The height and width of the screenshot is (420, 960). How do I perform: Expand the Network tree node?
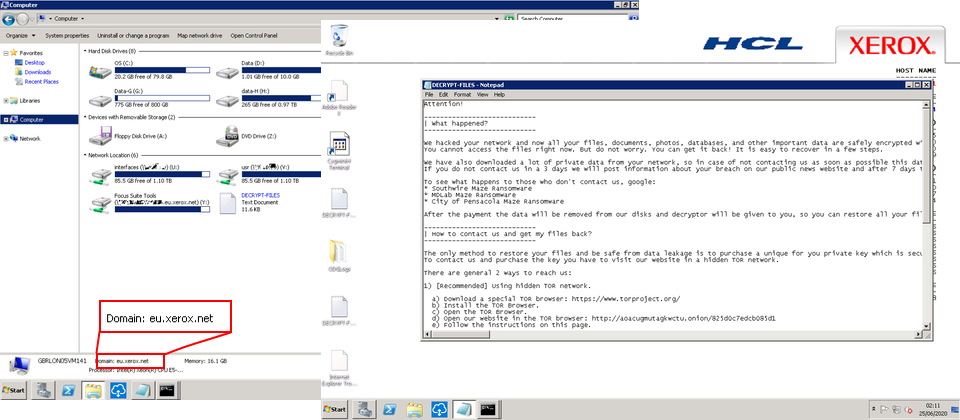coord(6,139)
